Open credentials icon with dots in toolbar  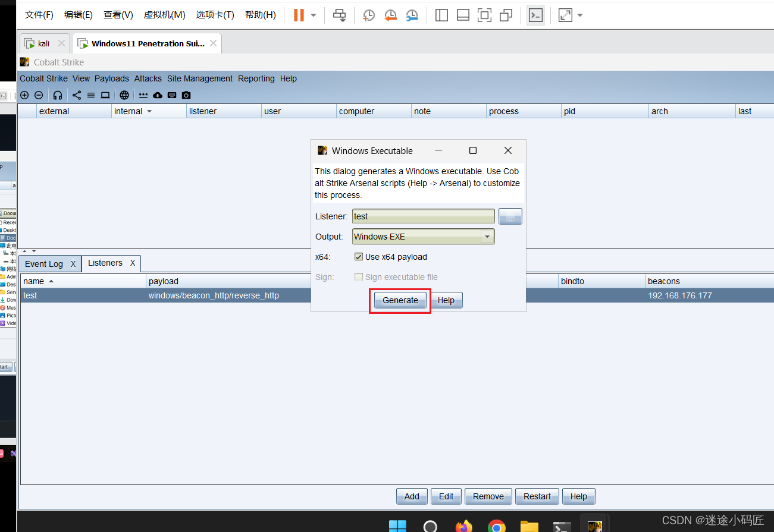143,95
